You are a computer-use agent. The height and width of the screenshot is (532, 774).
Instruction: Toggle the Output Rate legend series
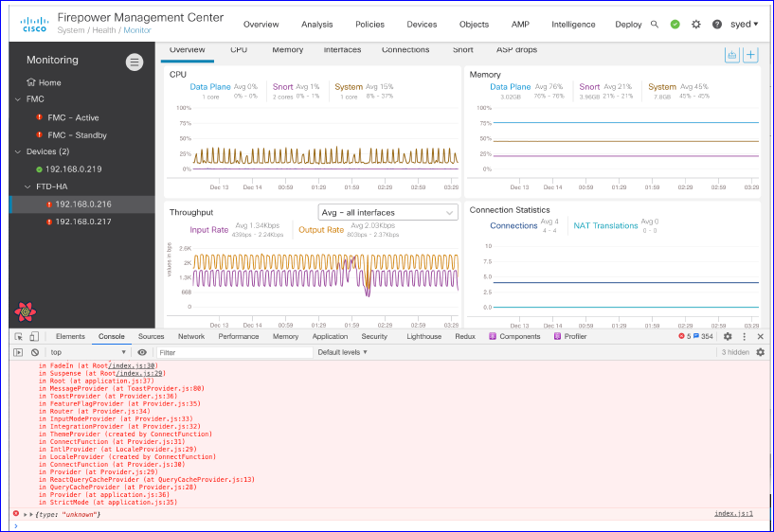321,230
